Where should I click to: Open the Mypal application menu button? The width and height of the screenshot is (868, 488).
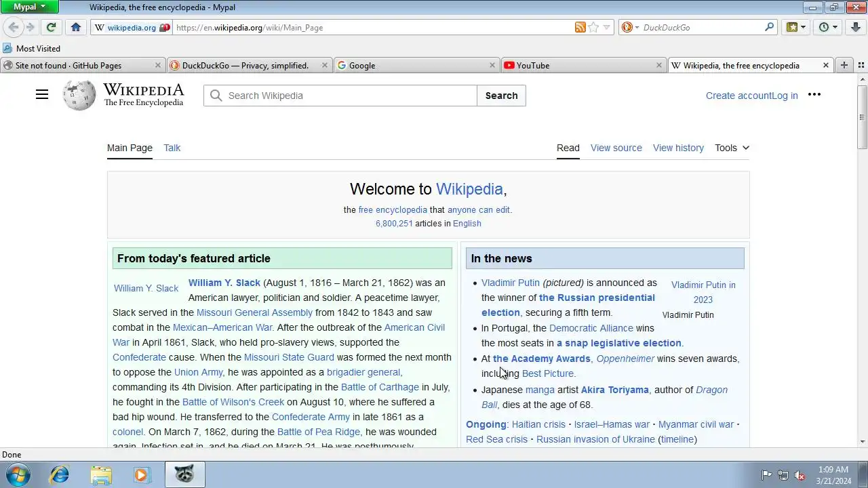pyautogui.click(x=30, y=7)
